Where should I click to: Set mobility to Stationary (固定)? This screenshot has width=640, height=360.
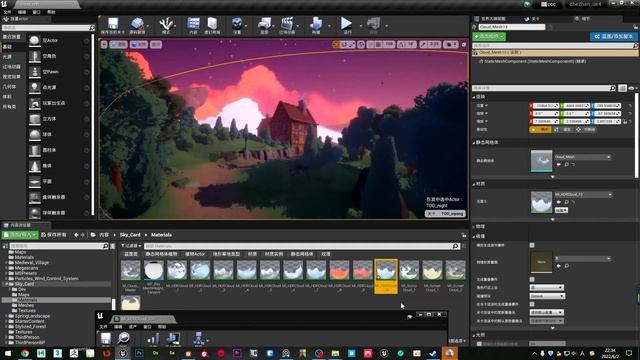click(564, 129)
